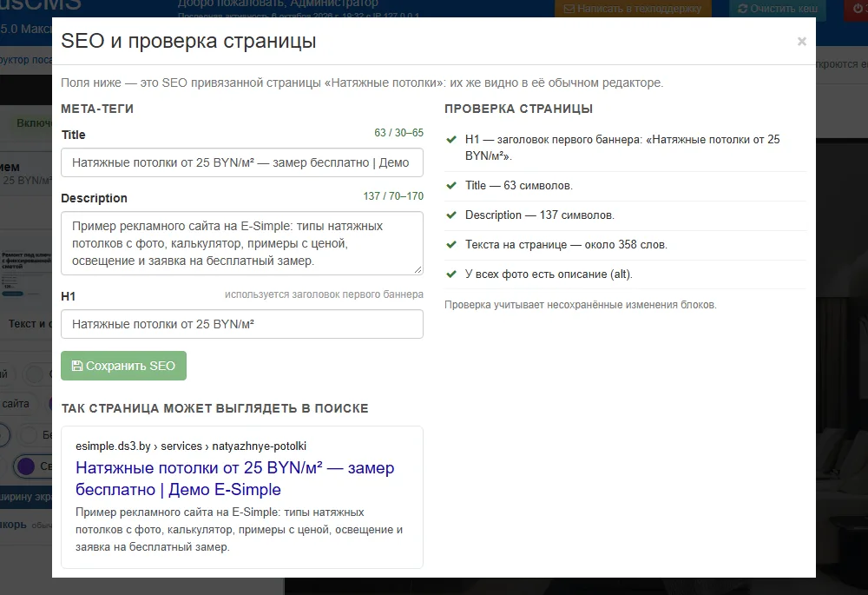Viewport: 868px width, 595px height.
Task: Click Написать в техподдержку button behind dialog
Action: 633,9
